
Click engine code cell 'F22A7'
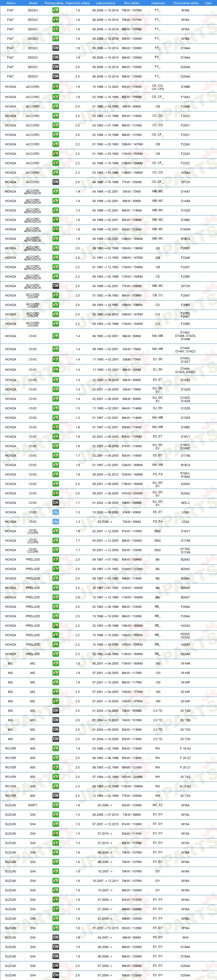pyautogui.click(x=185, y=267)
